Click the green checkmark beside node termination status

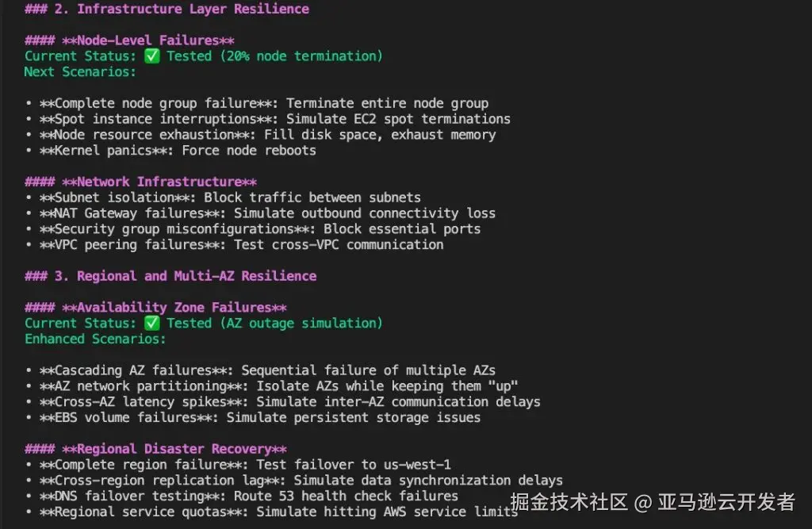[151, 56]
